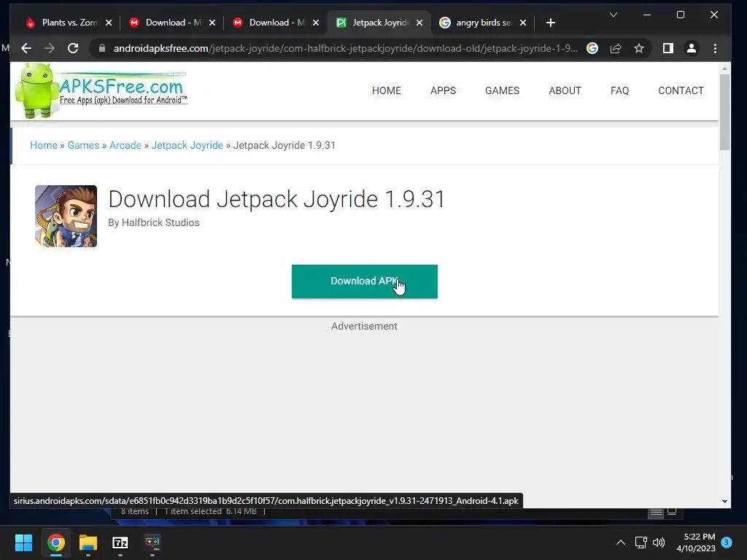This screenshot has width=747, height=560.
Task: Follow the Jetpack Joyride breadcrumb link
Action: 187,145
